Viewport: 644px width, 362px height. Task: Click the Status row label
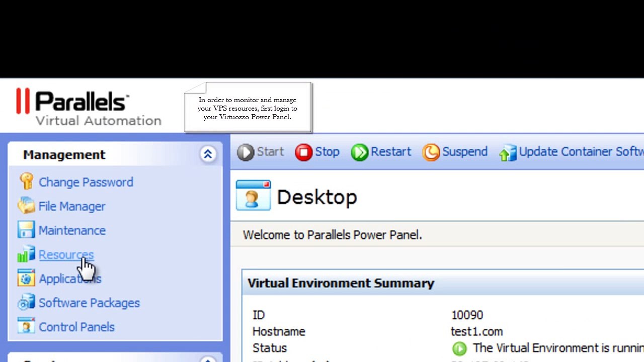[x=270, y=348]
